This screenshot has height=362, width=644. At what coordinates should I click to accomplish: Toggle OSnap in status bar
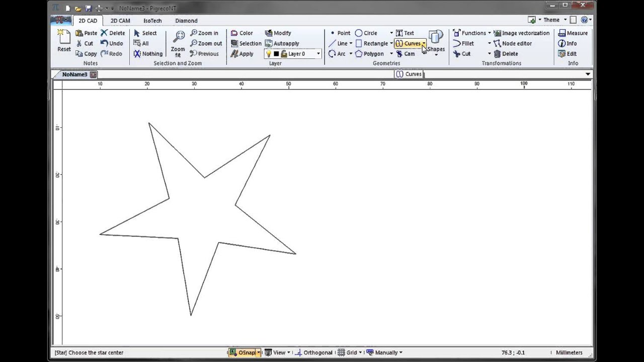[x=243, y=352]
